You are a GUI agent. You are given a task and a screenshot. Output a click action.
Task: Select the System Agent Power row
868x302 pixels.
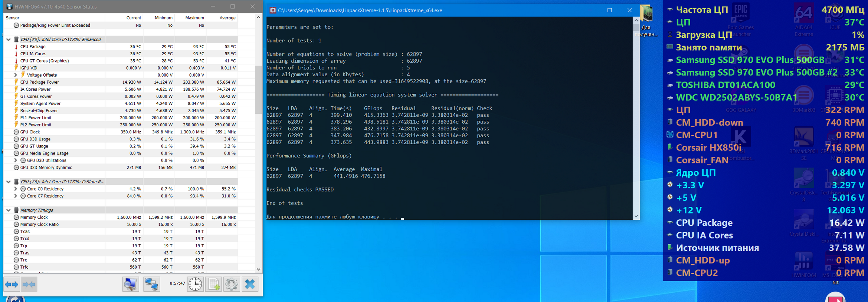coord(121,103)
